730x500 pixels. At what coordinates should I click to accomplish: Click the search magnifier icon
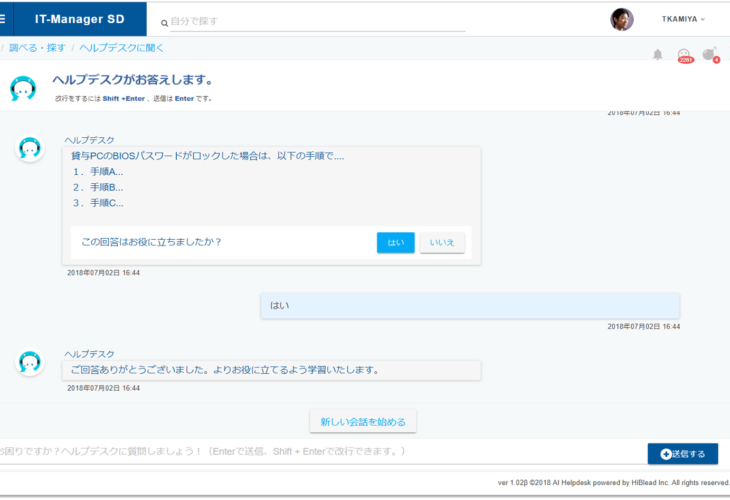pos(164,23)
